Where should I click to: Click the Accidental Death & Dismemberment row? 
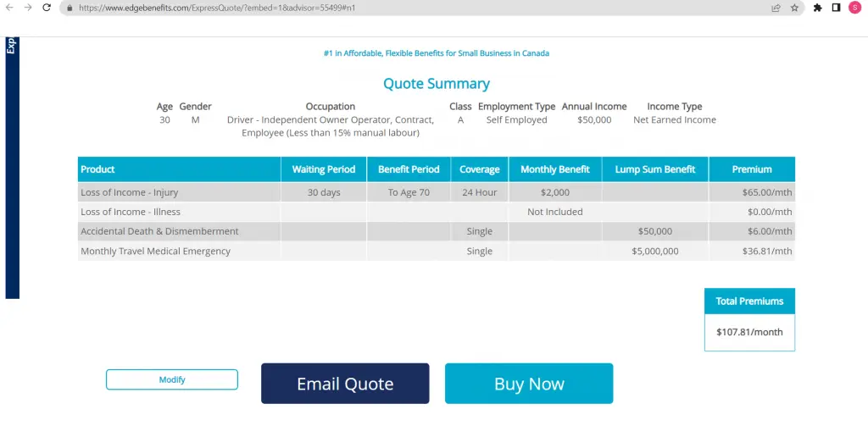179,231
